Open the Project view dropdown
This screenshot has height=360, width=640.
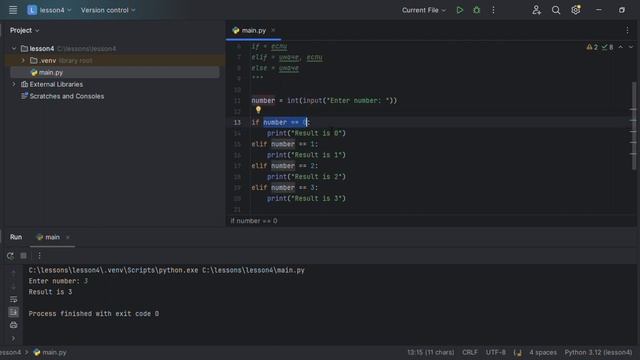[24, 30]
